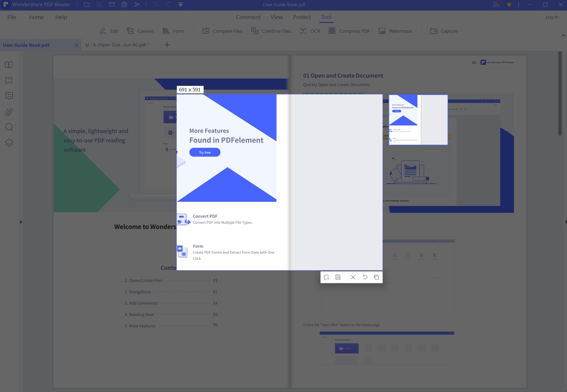The height and width of the screenshot is (392, 567).
Task: Open the File menu
Action: point(12,17)
